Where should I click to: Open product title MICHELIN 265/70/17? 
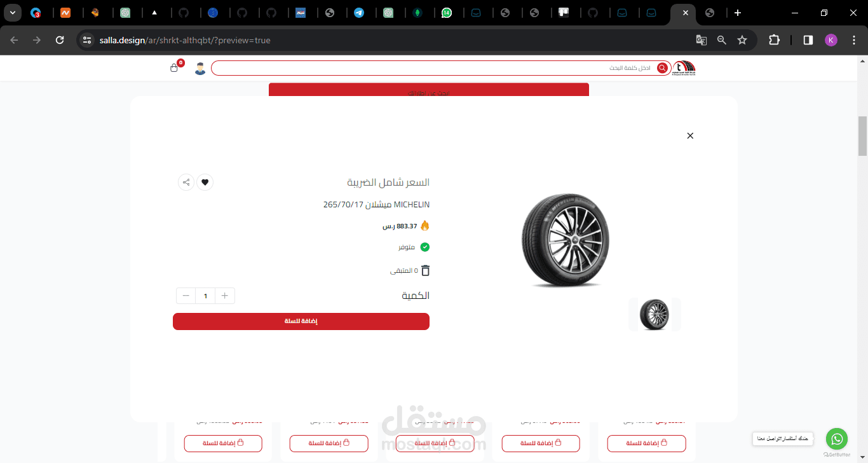click(376, 205)
